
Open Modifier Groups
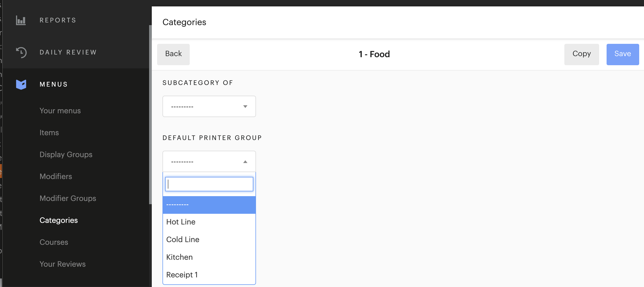click(68, 198)
